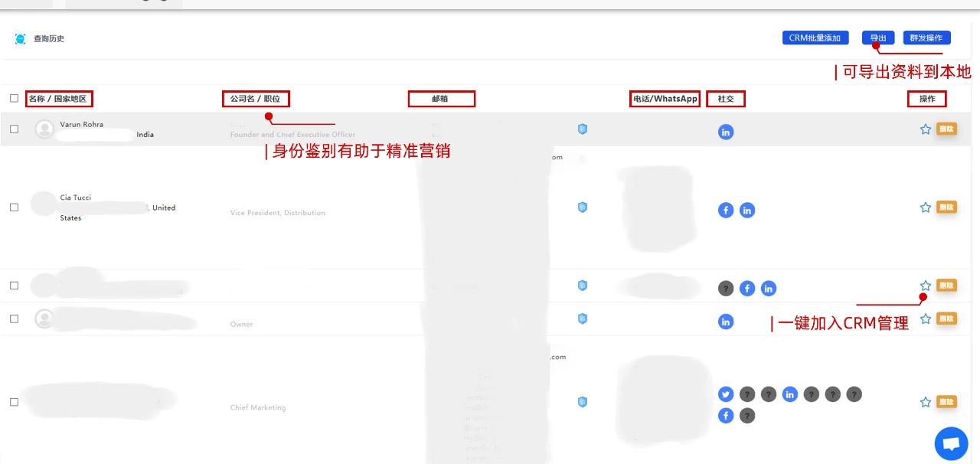980x464 pixels.
Task: Click the 名称 / 国家地区 column header
Action: tap(58, 99)
